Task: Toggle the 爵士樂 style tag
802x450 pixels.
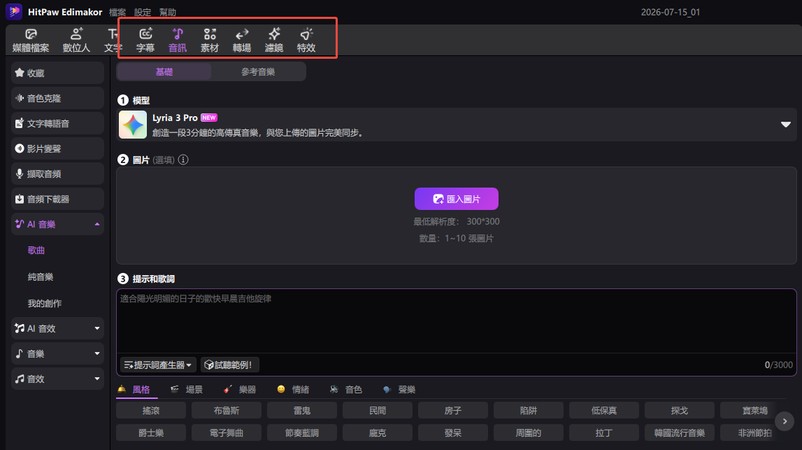Action: pyautogui.click(x=151, y=433)
